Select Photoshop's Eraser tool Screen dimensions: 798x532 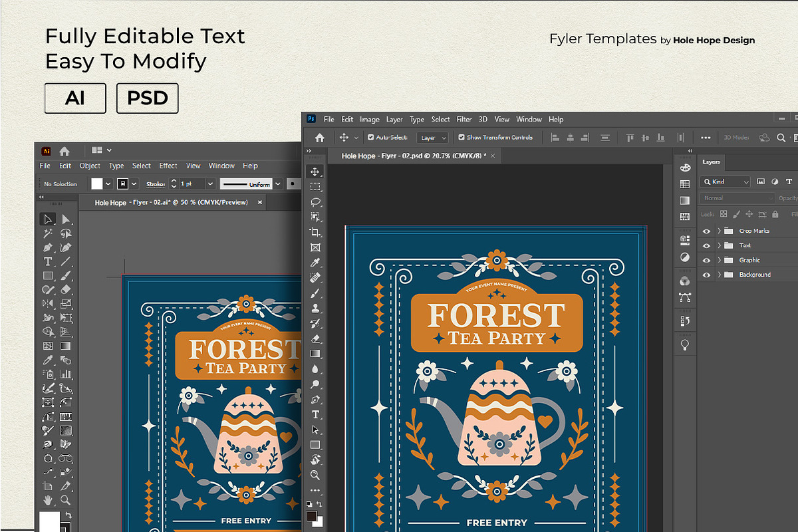tap(315, 338)
